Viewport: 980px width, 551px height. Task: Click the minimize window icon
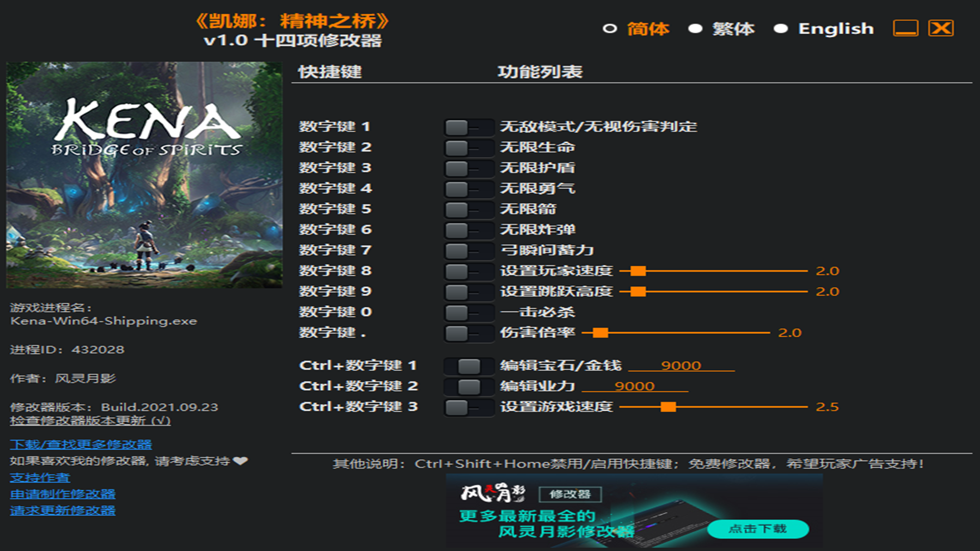click(x=905, y=29)
